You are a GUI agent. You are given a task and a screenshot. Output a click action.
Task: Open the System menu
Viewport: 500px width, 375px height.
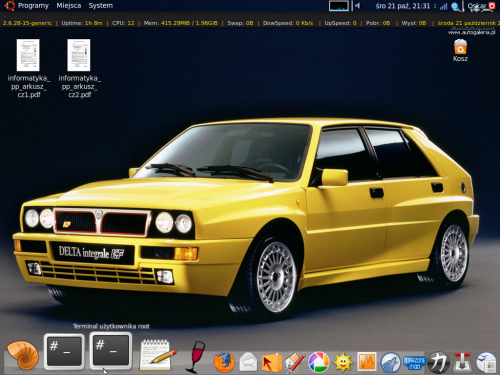coord(101,6)
